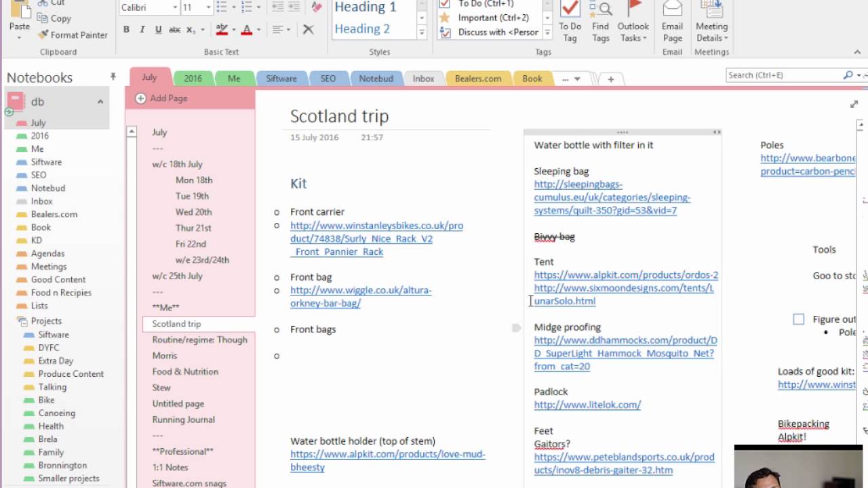Open Find Tags
Image resolution: width=868 pixels, height=488 pixels.
(x=600, y=21)
